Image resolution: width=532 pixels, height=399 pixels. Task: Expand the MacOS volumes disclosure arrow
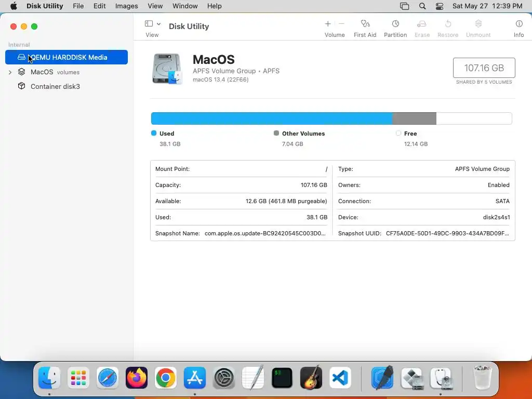click(10, 72)
